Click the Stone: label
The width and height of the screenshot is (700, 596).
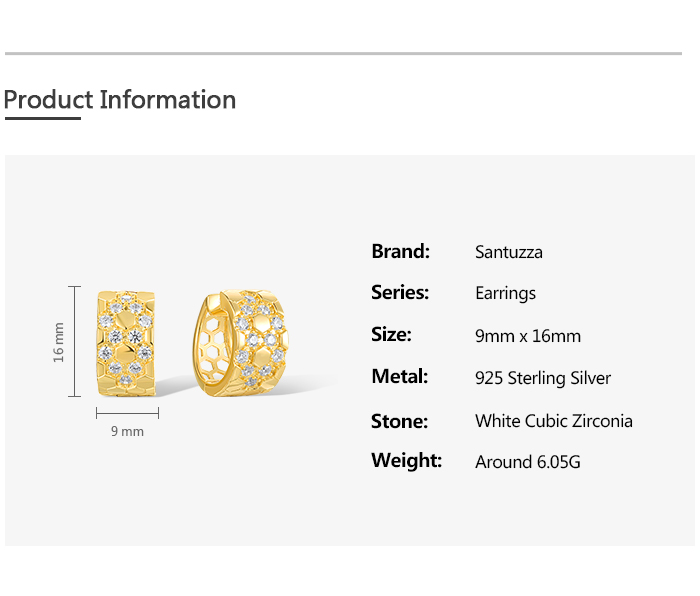pos(399,420)
